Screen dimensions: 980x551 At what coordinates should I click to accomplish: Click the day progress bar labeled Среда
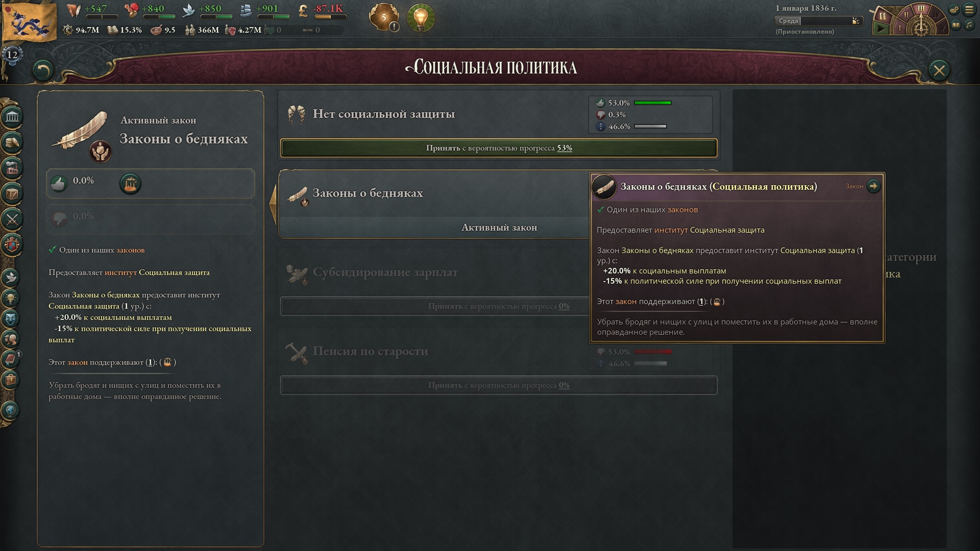pos(819,21)
